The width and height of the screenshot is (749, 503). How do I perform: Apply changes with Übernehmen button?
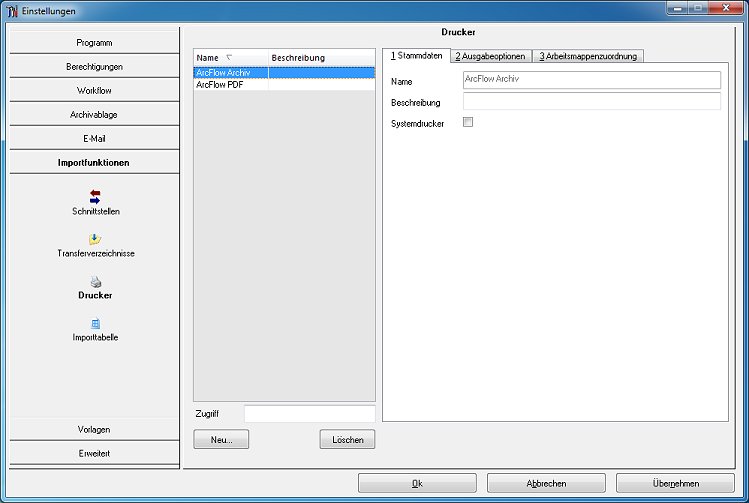coord(675,483)
